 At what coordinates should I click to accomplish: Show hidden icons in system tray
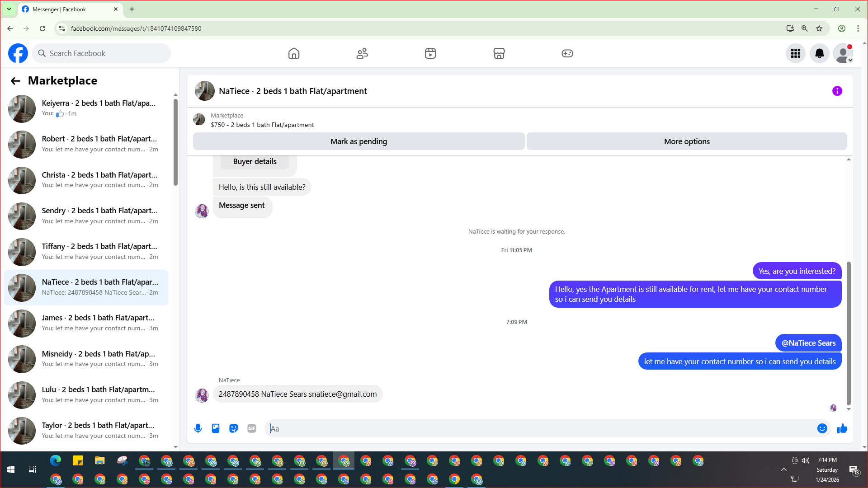click(x=783, y=469)
